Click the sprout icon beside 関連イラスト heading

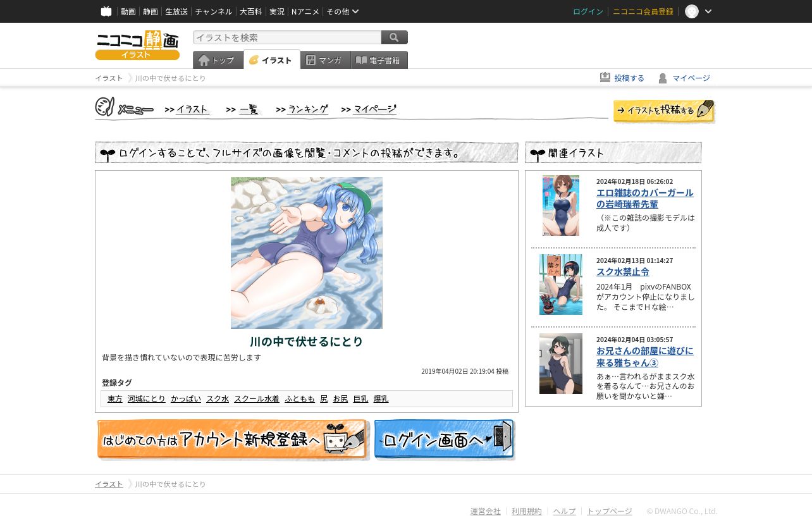538,154
